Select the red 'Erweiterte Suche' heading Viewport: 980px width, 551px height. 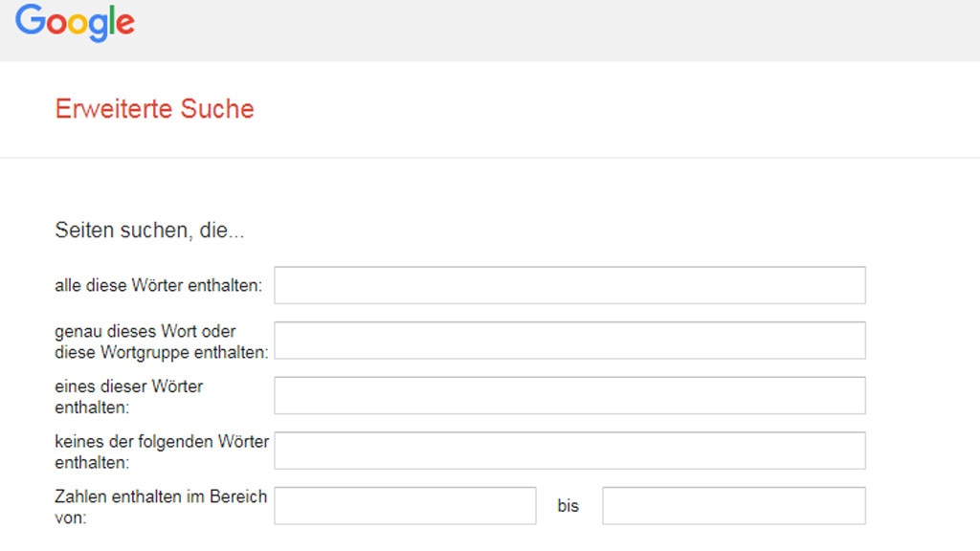click(x=154, y=109)
